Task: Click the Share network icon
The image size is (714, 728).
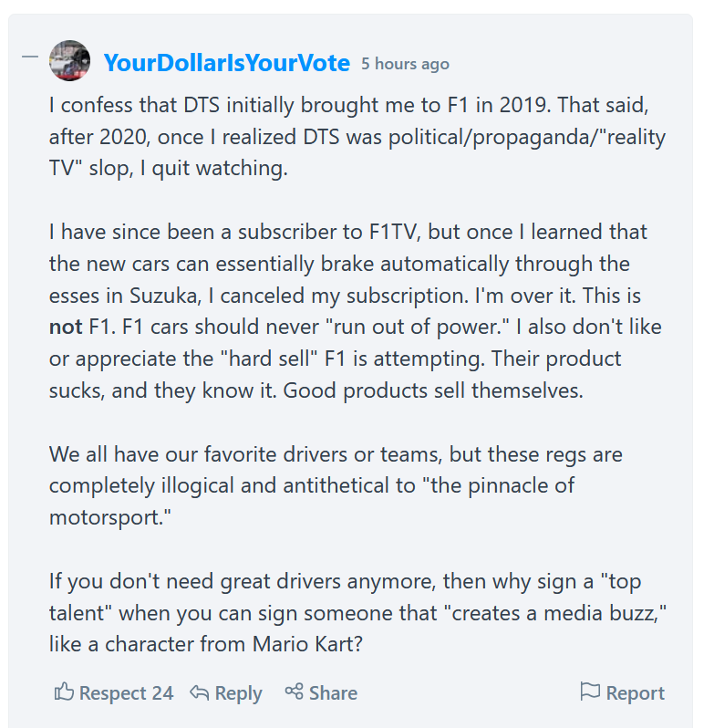Action: (294, 692)
